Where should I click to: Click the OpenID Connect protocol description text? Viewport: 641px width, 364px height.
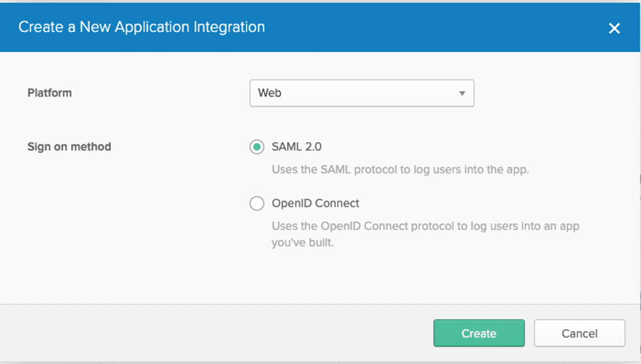tap(425, 226)
